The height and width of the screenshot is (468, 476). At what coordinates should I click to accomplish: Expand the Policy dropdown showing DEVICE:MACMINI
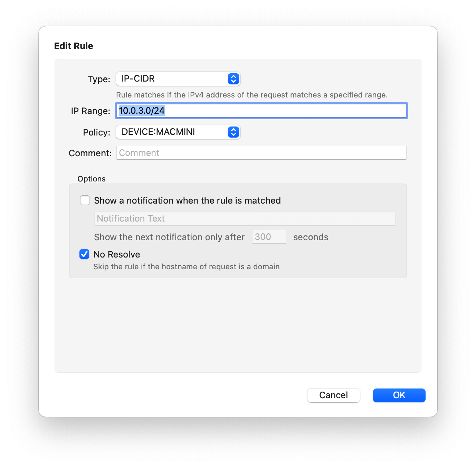coord(173,132)
